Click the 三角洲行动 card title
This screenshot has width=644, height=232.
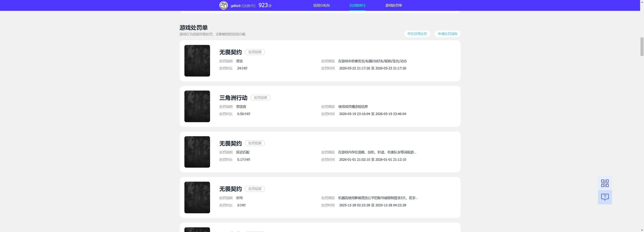point(233,98)
